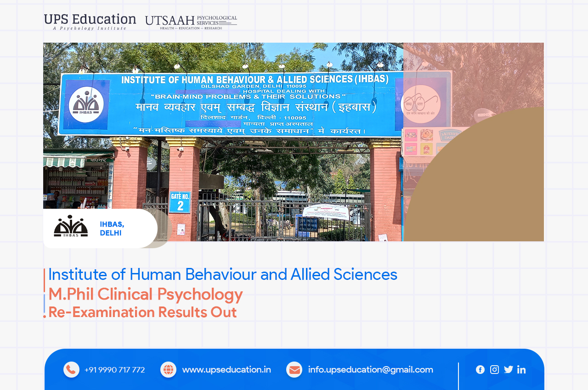This screenshot has height=390, width=588.
Task: Open the Twitter icon
Action: click(x=509, y=370)
